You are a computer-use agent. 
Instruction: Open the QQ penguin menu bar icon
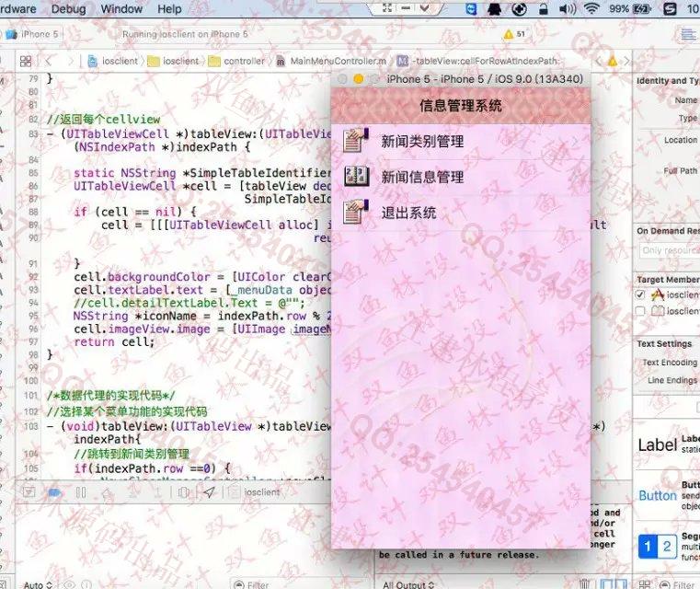point(494,9)
